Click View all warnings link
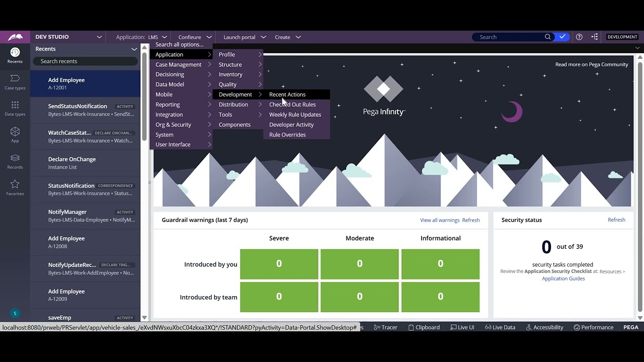The width and height of the screenshot is (644, 362). tap(440, 220)
